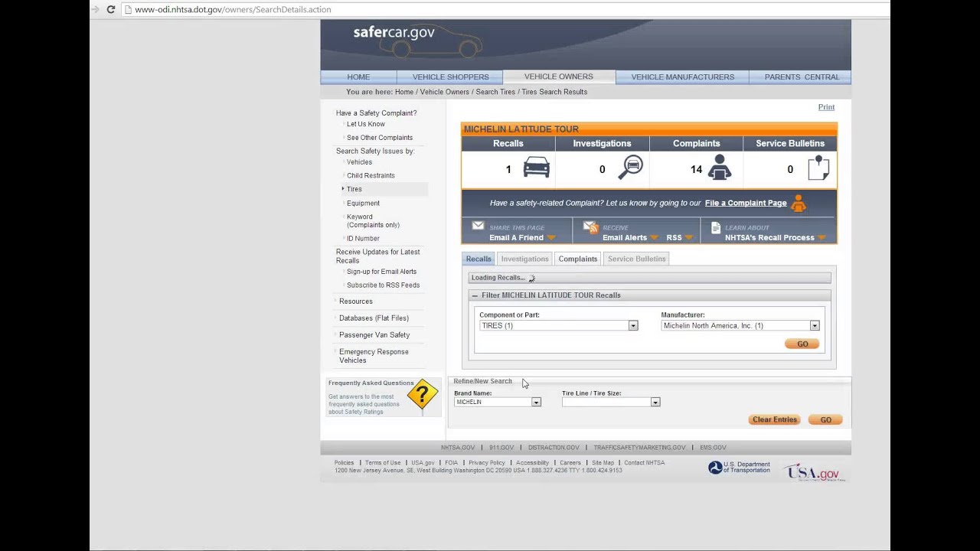Image resolution: width=980 pixels, height=551 pixels.
Task: Expand the Email Alerts arrow
Action: (654, 238)
